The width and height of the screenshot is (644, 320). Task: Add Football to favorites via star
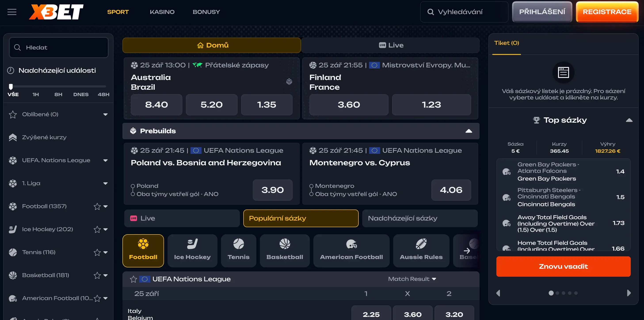[97, 206]
